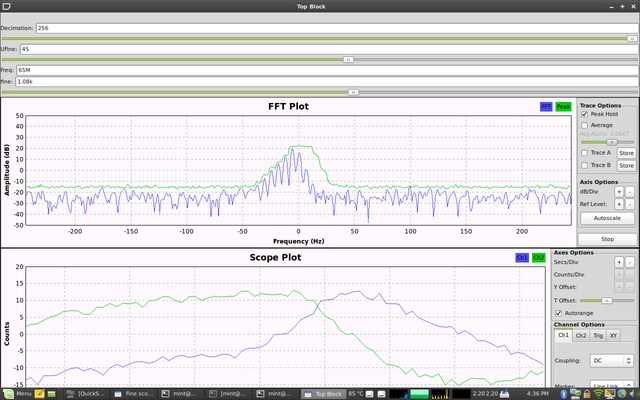The image size is (640, 400).
Task: Switch to the Trig tab
Action: click(x=598, y=336)
